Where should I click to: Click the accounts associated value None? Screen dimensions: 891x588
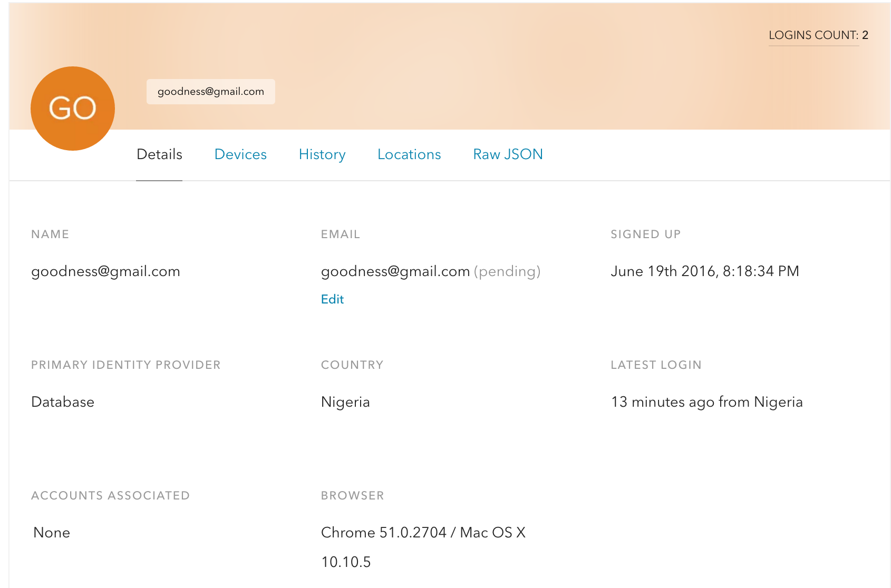tap(52, 533)
